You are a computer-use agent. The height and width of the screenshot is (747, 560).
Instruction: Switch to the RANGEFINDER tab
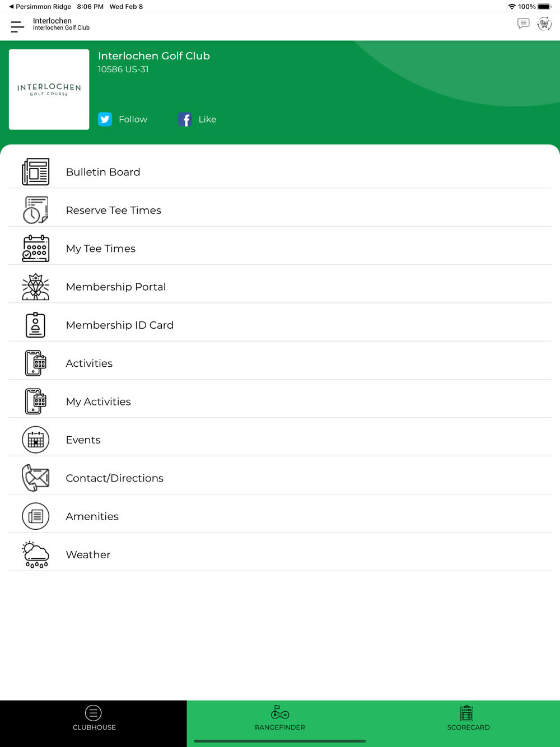280,723
